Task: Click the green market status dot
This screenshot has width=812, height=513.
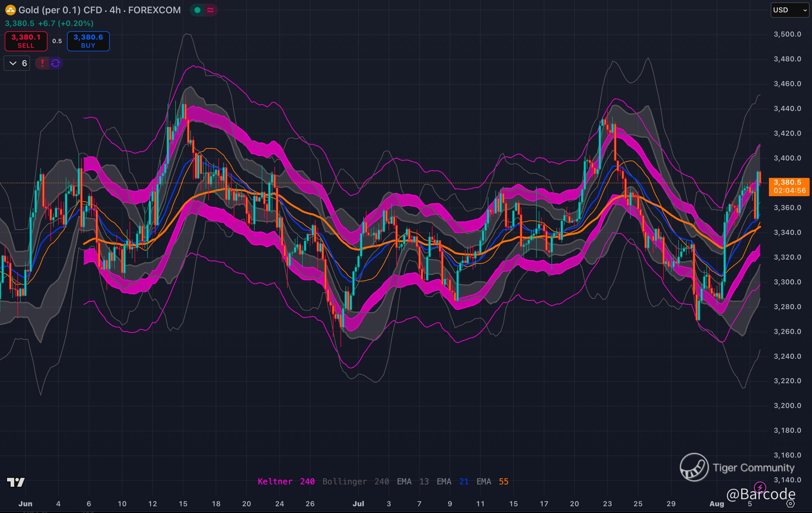Action: click(x=198, y=10)
